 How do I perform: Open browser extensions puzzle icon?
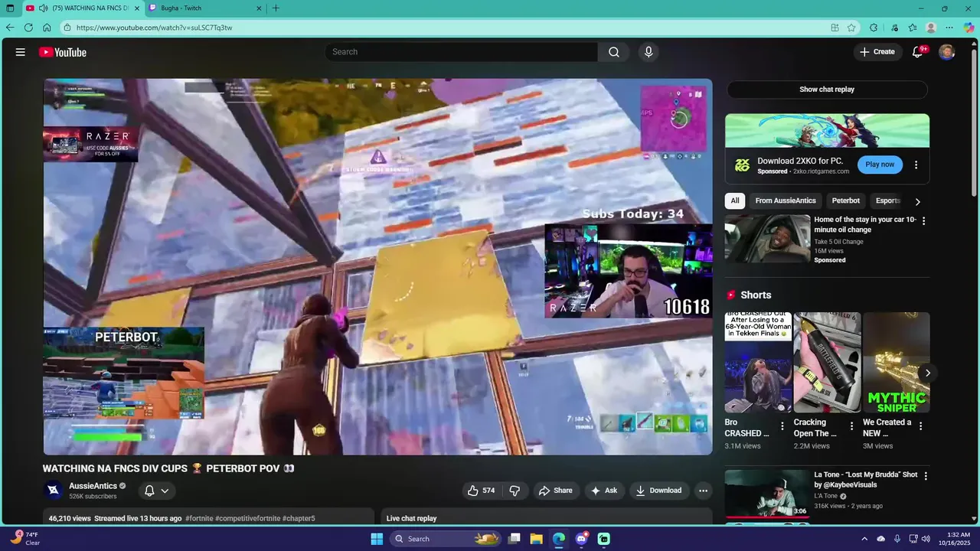coord(874,28)
